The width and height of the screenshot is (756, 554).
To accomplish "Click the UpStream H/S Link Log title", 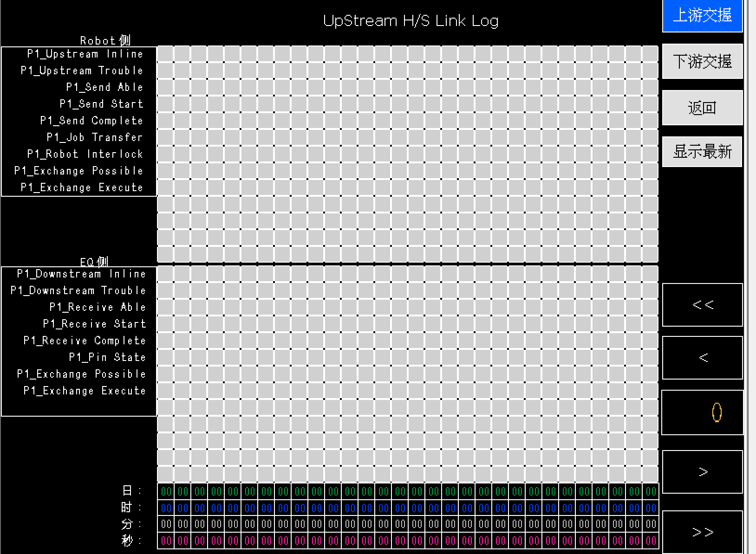I will point(411,21).
